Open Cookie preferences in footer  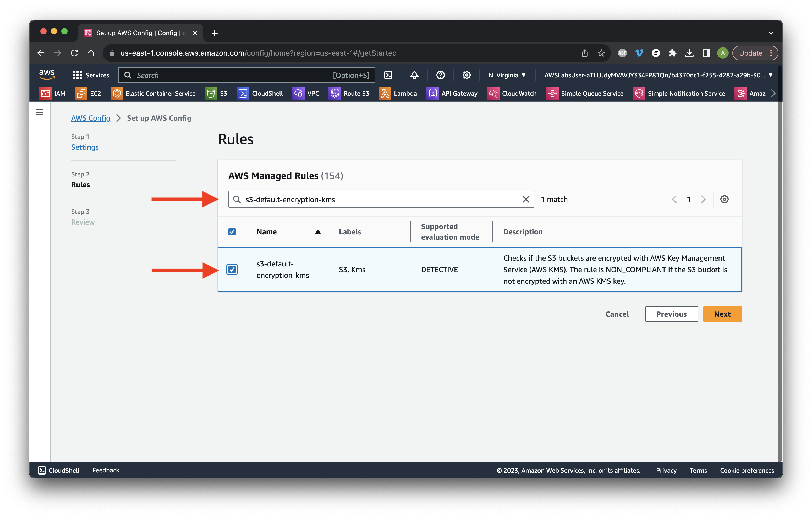click(747, 470)
